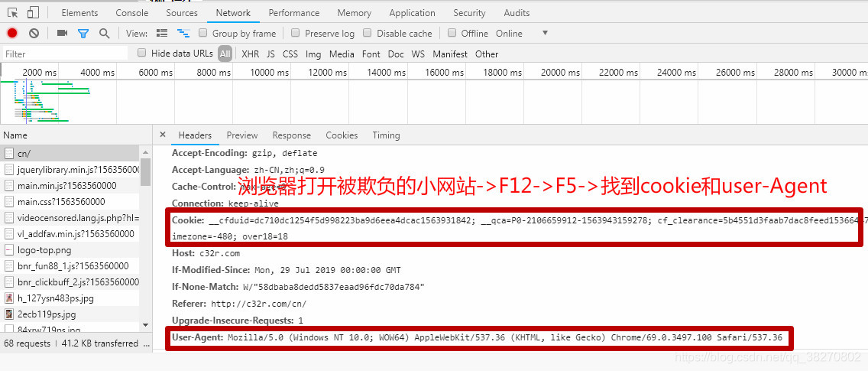Click the Filter text input field

coord(65,54)
